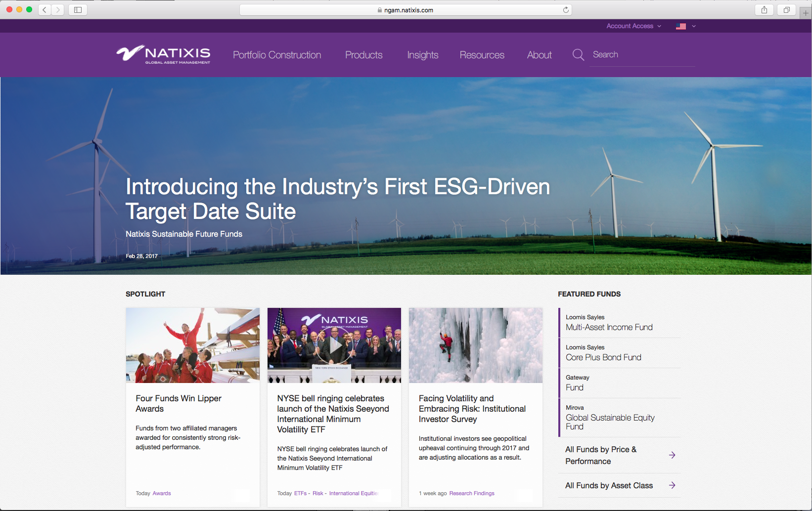Open All Funds by Asset Class
812x511 pixels.
[609, 485]
